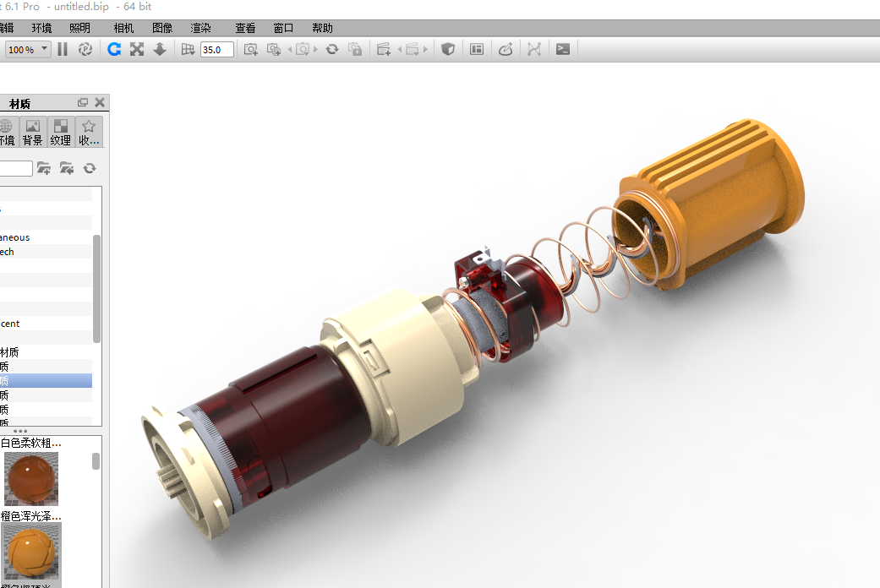Click the studio icon between arrows

(413, 49)
